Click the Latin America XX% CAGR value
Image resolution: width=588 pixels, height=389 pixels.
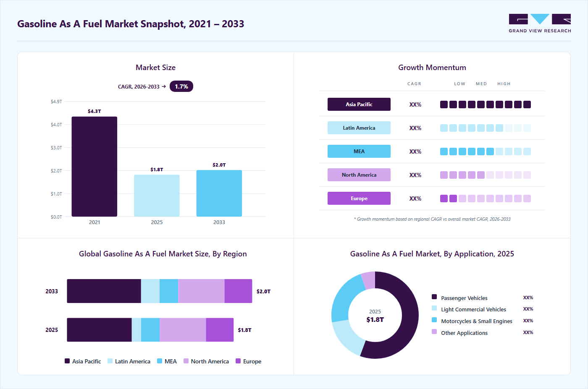pos(415,128)
